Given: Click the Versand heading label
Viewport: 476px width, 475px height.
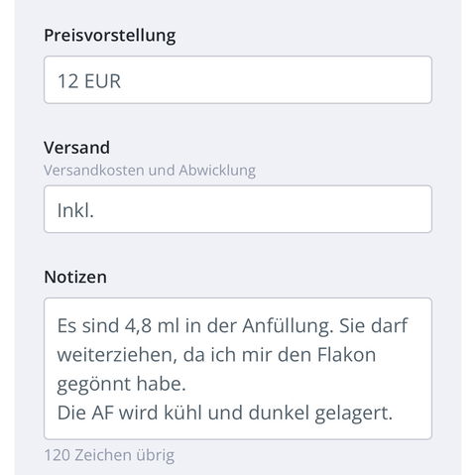Looking at the screenshot, I should click(x=76, y=148).
